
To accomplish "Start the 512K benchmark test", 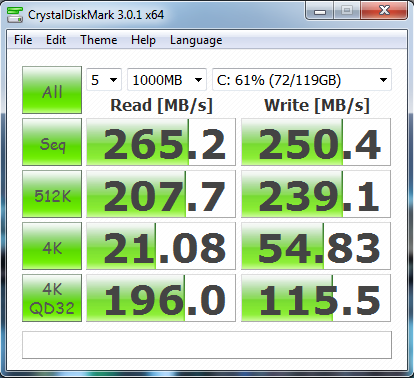I will [x=52, y=194].
